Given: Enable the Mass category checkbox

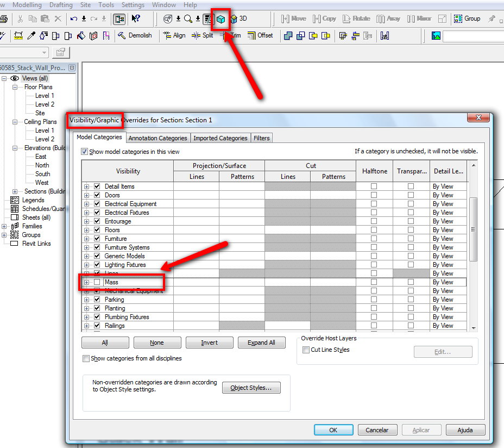Looking at the screenshot, I should (x=97, y=282).
